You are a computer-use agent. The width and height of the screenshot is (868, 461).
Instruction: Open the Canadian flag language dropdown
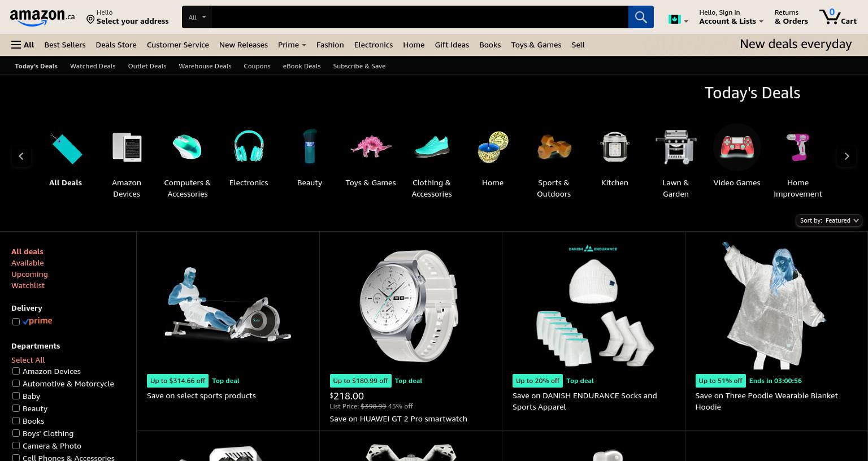click(678, 20)
